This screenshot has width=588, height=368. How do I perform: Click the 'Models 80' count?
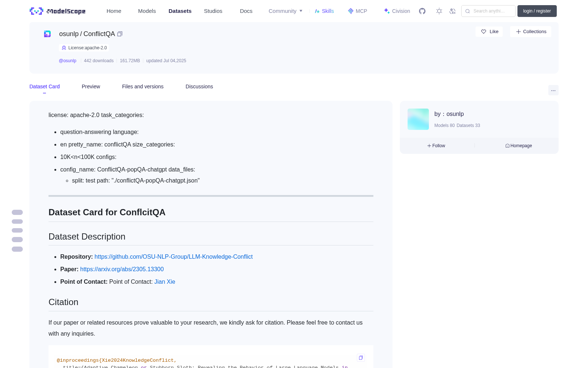(x=444, y=125)
